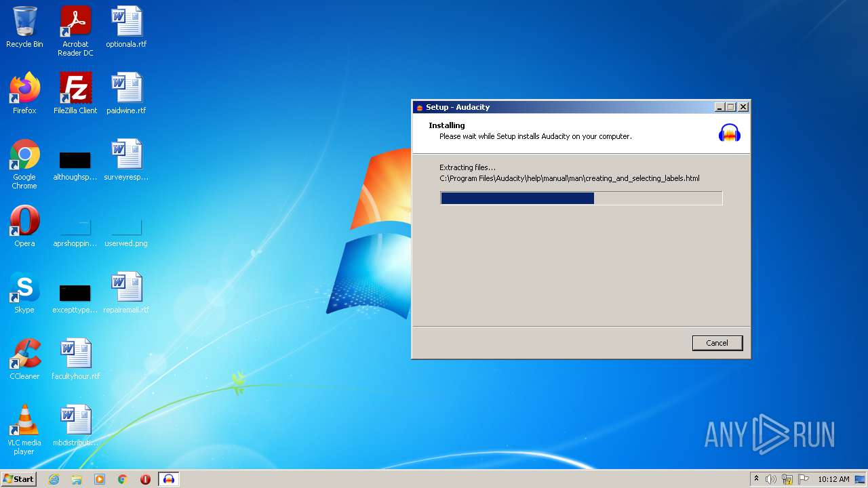Select the repairemail.rtf desktop file
The image size is (868, 488).
[x=126, y=293]
